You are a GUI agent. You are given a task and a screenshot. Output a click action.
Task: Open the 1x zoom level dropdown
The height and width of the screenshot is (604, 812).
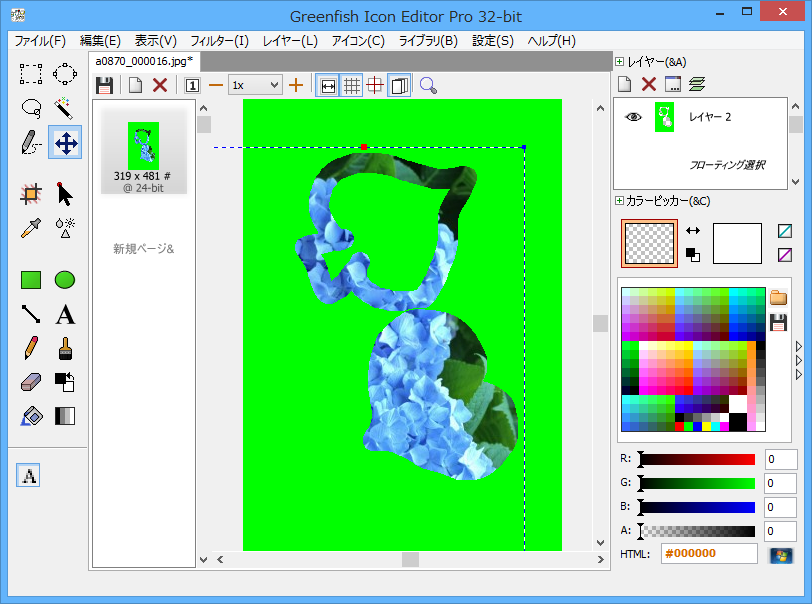click(255, 85)
